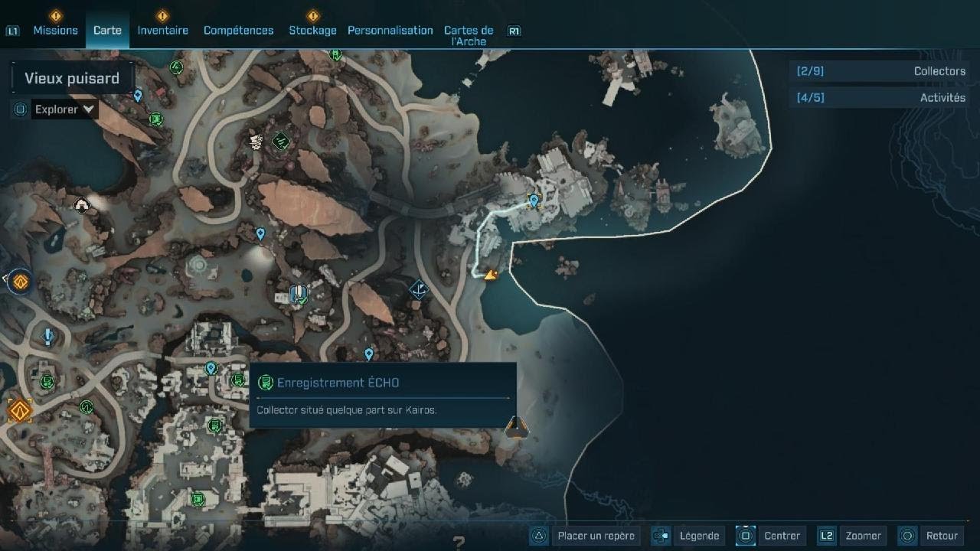The width and height of the screenshot is (980, 551).
Task: Click the triangle button icon beside Placer
Action: 540,536
